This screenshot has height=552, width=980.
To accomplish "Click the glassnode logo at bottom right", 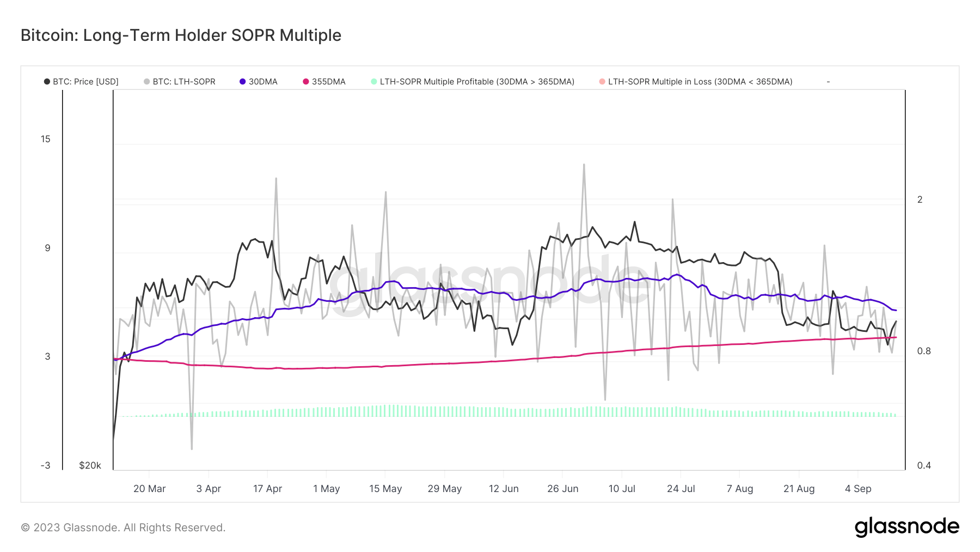I will [x=907, y=527].
